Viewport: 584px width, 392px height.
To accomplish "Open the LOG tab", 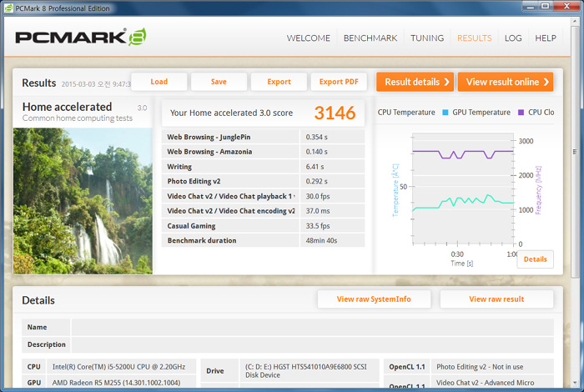I will [x=513, y=38].
